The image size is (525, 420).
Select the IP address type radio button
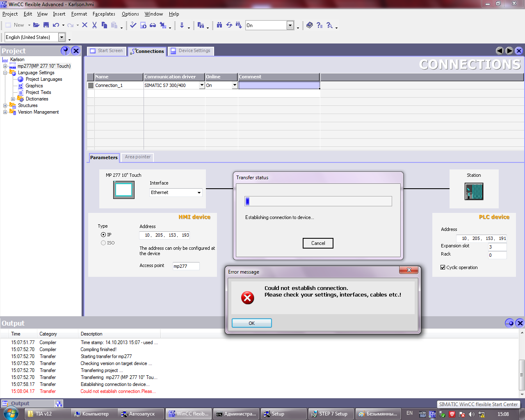click(x=103, y=235)
